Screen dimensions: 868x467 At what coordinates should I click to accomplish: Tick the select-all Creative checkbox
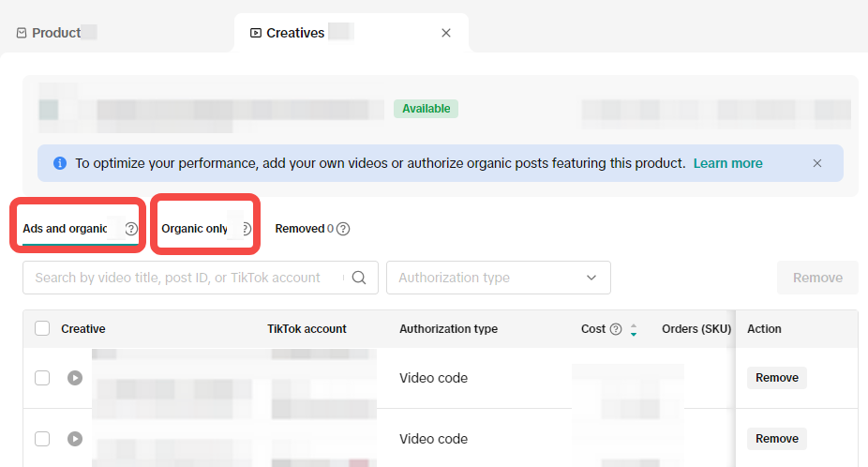(42, 328)
